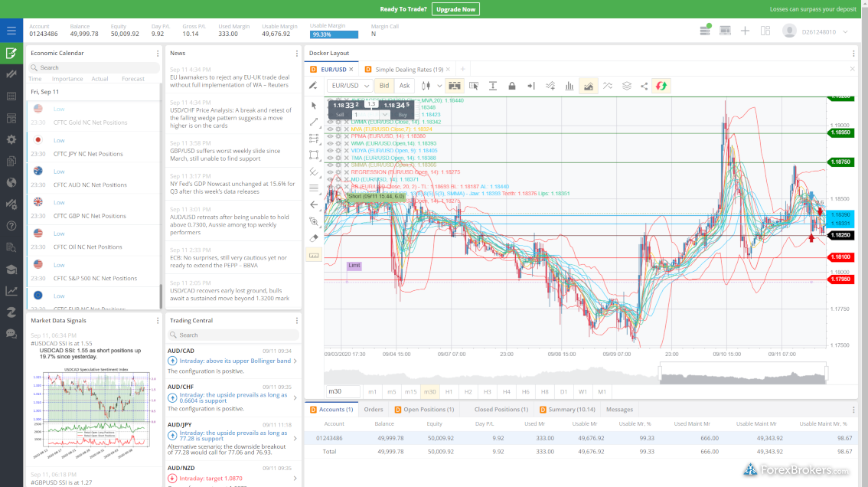Select the arrow cursor chart tool
868x487 pixels.
click(x=314, y=105)
